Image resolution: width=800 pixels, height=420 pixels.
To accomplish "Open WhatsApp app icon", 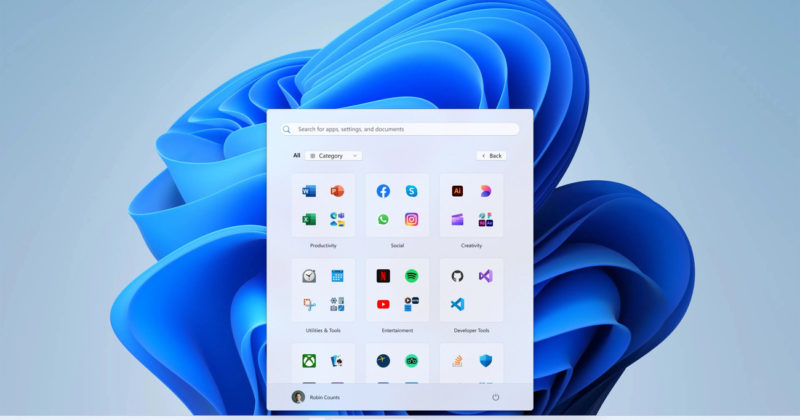I will tap(383, 219).
